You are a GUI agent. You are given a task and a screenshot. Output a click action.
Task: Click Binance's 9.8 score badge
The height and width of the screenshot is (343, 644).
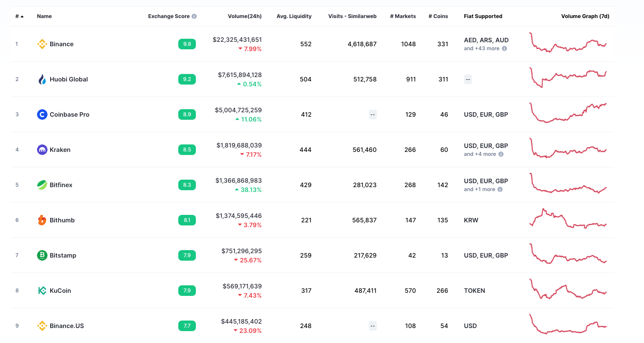187,44
